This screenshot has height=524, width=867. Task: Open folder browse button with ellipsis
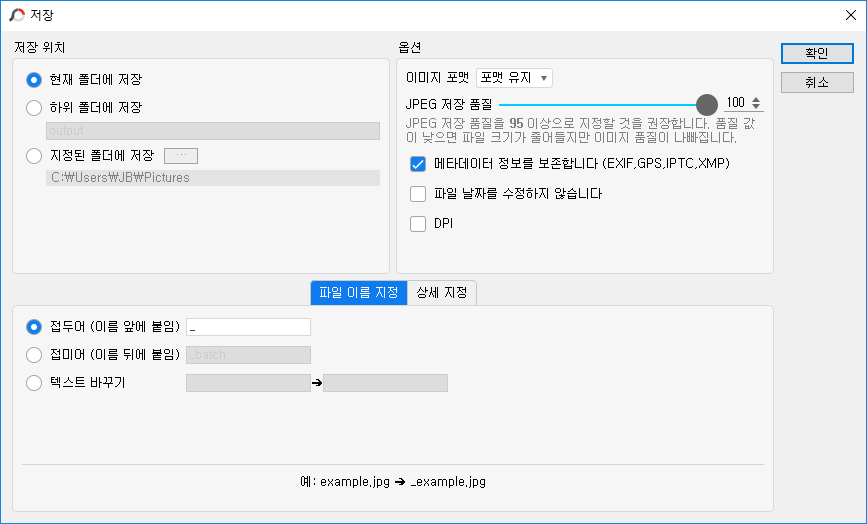point(181,156)
